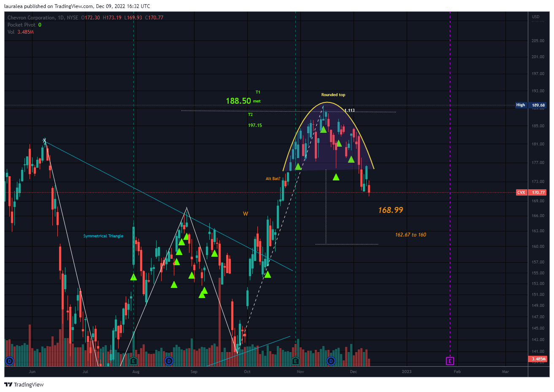This screenshot has width=554, height=392.
Task: Click the Pocket Pivot indicator legend
Action: tap(24, 25)
